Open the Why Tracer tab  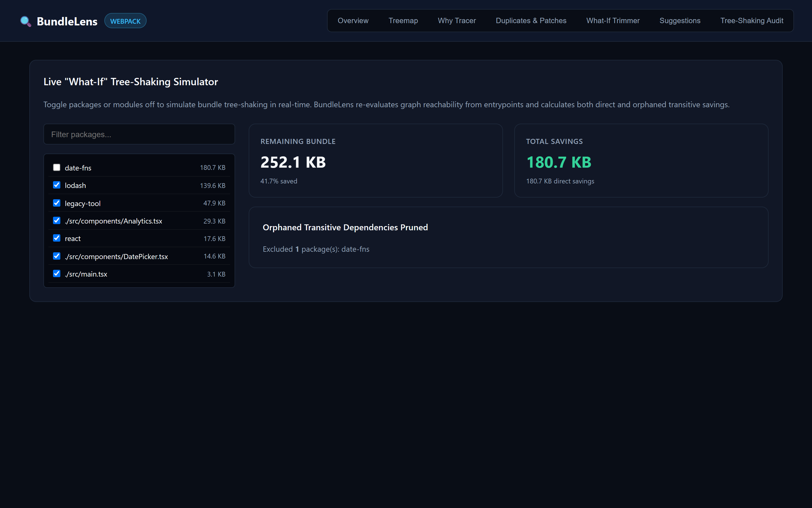click(x=457, y=21)
